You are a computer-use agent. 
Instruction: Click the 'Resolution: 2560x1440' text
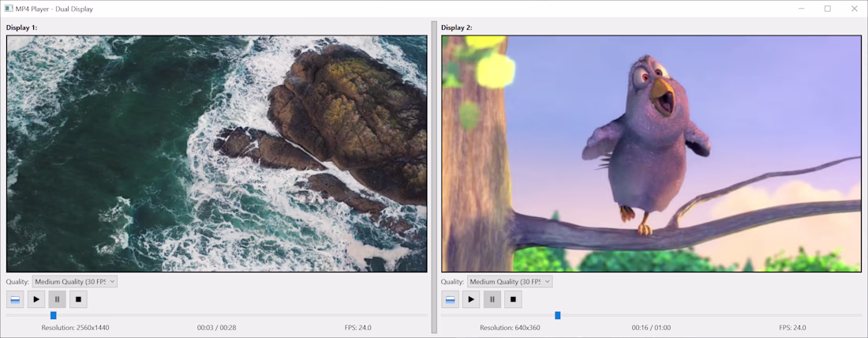[x=75, y=328]
